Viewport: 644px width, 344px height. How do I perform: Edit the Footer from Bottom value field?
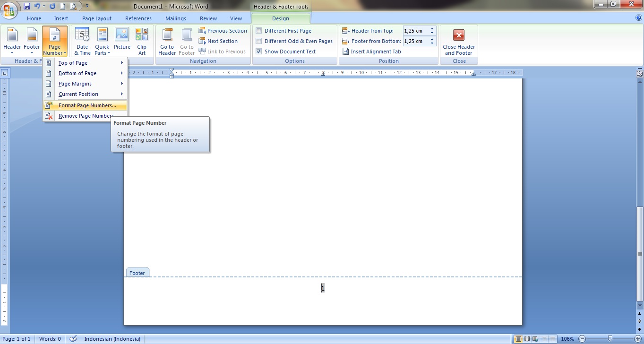[415, 41]
